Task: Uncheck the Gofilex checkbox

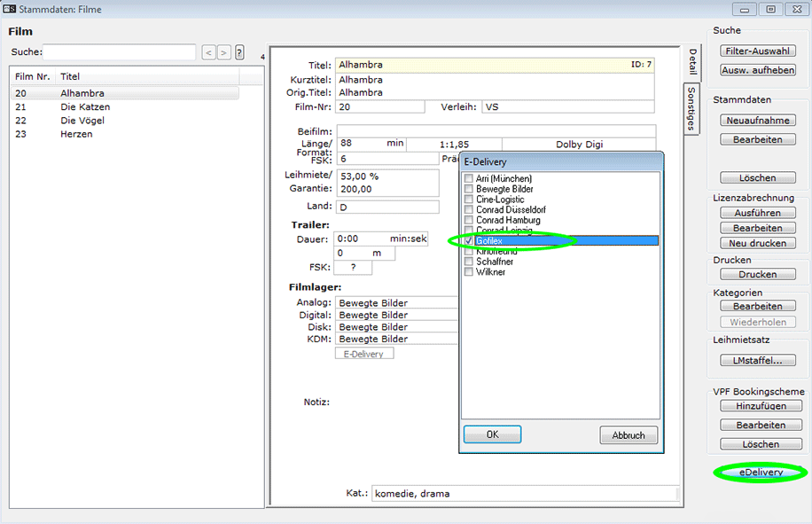Action: pyautogui.click(x=469, y=241)
